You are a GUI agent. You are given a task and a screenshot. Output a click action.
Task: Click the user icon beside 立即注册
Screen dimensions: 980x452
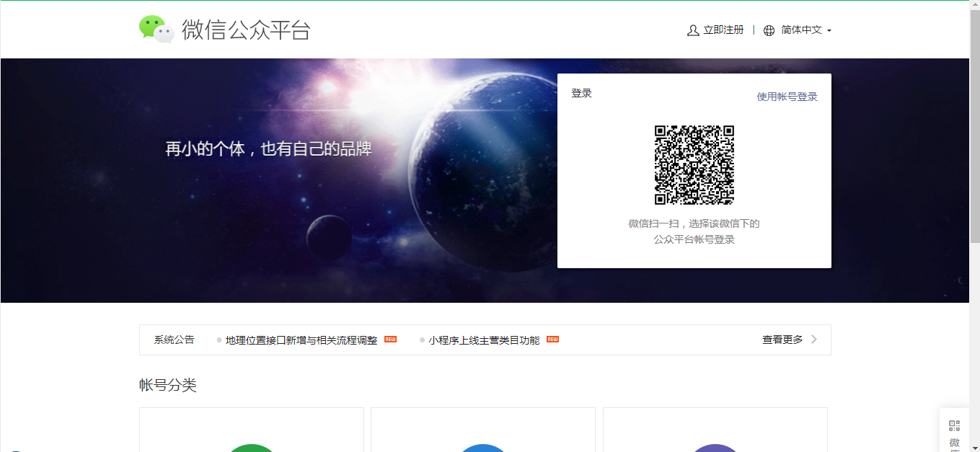coord(693,30)
